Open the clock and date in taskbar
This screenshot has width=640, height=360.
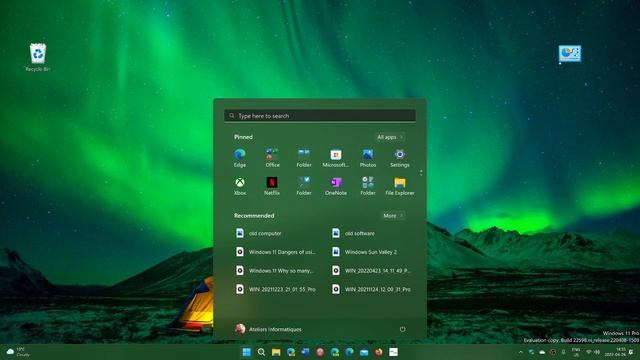(615, 352)
